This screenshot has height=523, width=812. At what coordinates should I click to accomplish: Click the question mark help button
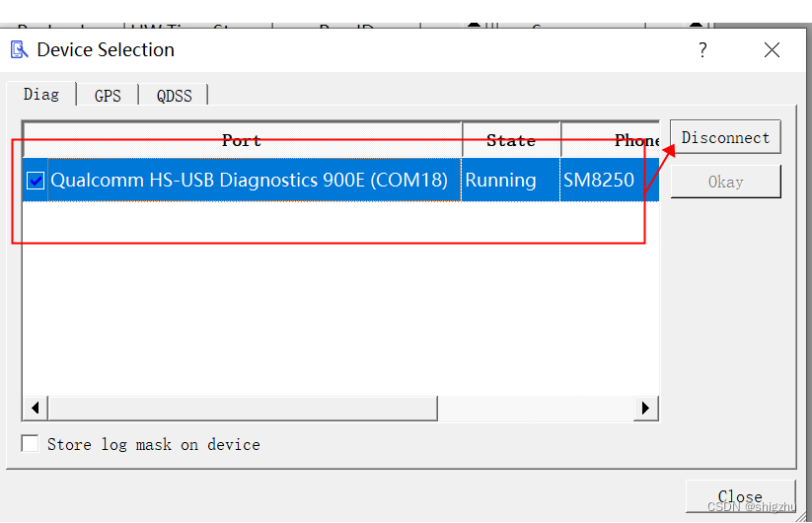point(702,50)
